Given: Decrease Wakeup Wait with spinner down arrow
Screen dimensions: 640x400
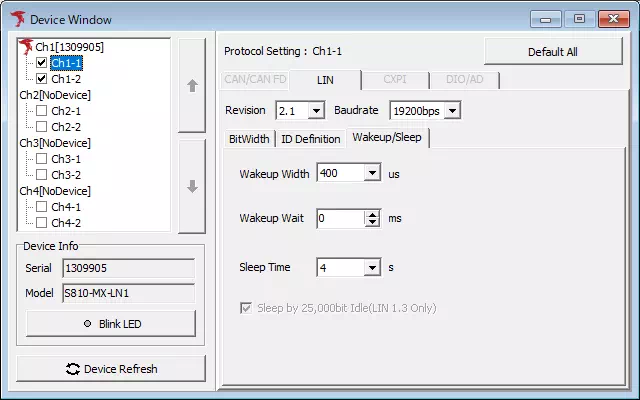Looking at the screenshot, I should click(x=373, y=222).
